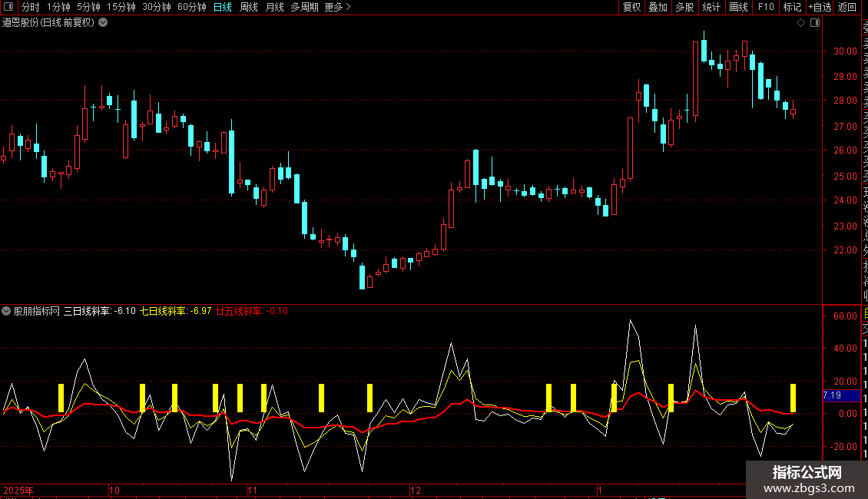Toggle the side panel icon near price axis
This screenshot has width=868, height=499.
(815, 23)
